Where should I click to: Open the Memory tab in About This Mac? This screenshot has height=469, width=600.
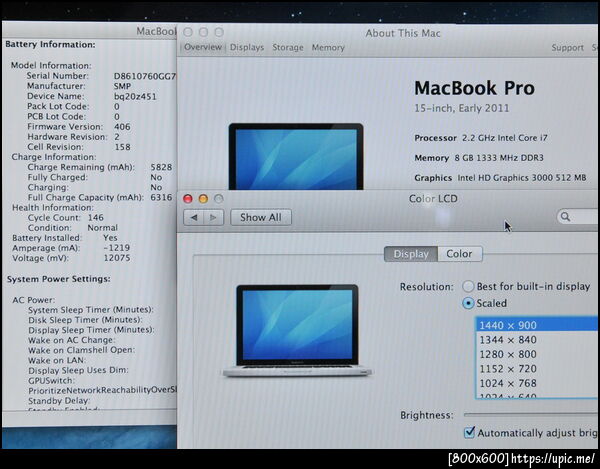(328, 47)
